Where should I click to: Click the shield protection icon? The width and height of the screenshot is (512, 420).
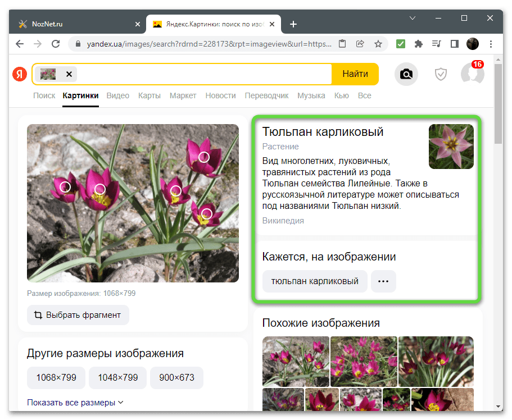click(x=441, y=75)
